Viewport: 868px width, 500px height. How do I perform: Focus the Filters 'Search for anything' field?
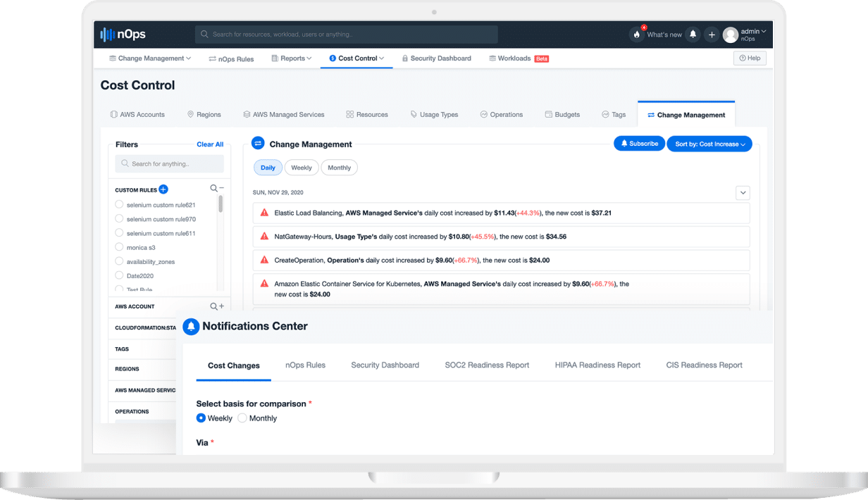point(169,164)
